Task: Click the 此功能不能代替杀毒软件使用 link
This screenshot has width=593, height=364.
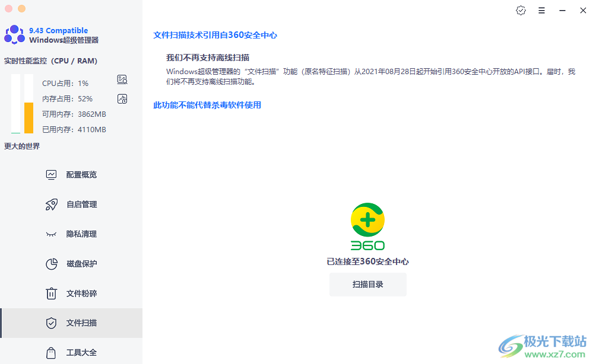Action: tap(207, 105)
